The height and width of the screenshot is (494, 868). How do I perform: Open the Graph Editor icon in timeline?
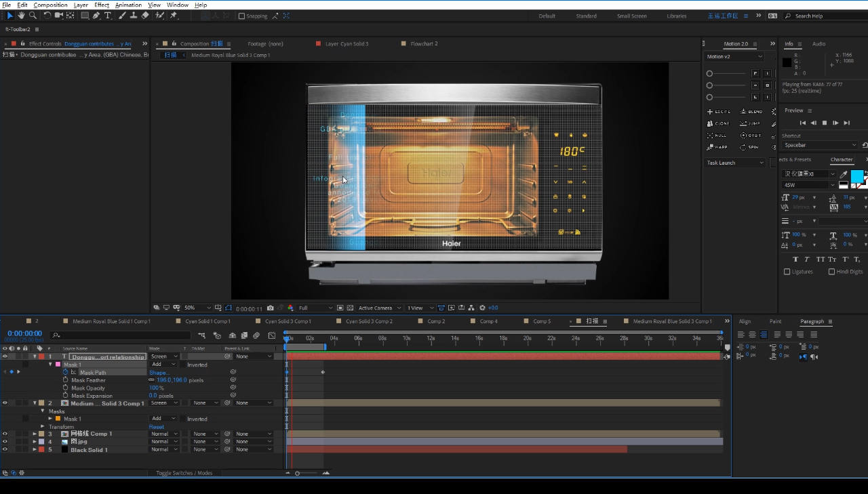(272, 335)
